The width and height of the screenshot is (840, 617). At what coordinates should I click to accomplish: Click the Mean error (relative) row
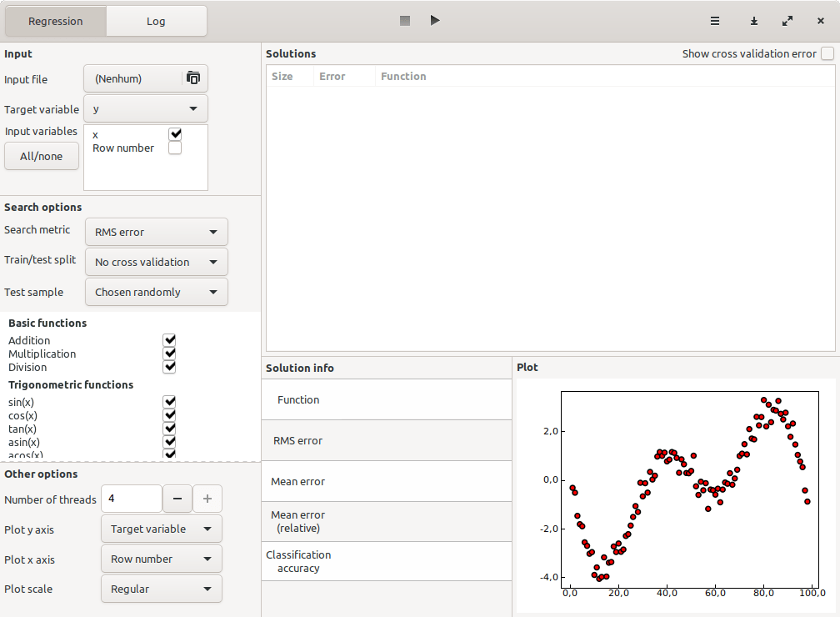[x=387, y=522]
